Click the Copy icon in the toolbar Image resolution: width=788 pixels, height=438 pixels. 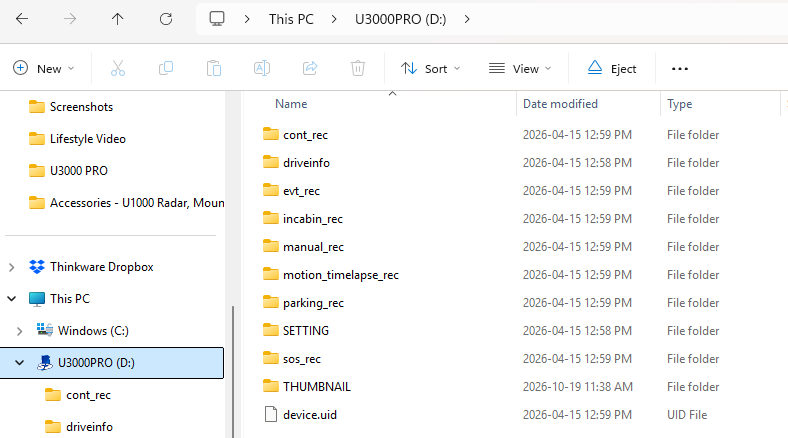[x=166, y=68]
